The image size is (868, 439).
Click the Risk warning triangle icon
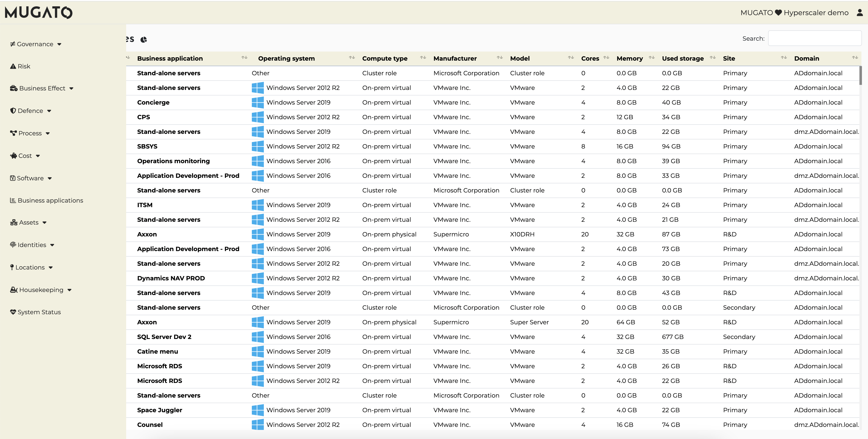click(13, 66)
